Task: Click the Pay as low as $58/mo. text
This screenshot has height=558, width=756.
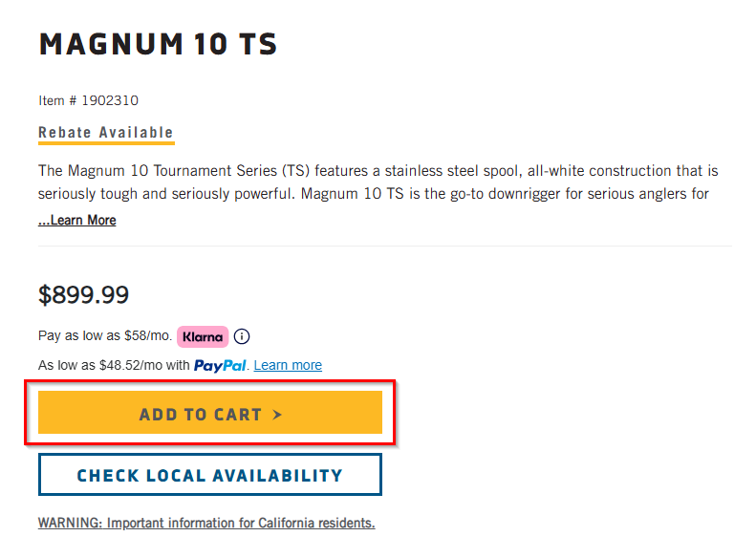Action: [x=105, y=336]
